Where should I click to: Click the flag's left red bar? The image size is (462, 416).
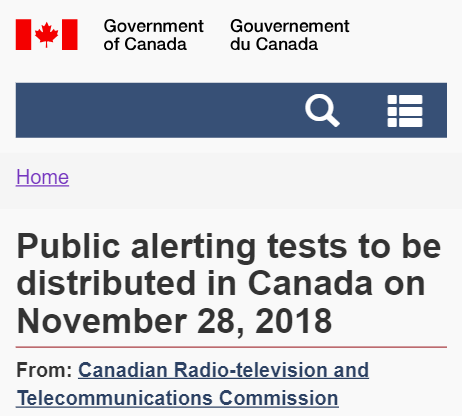23,35
